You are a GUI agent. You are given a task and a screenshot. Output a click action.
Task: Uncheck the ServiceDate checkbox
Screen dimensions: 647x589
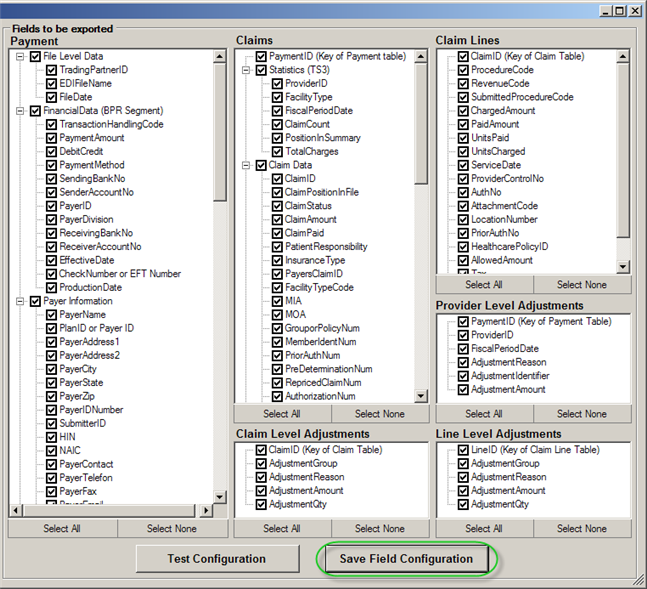pyautogui.click(x=463, y=165)
